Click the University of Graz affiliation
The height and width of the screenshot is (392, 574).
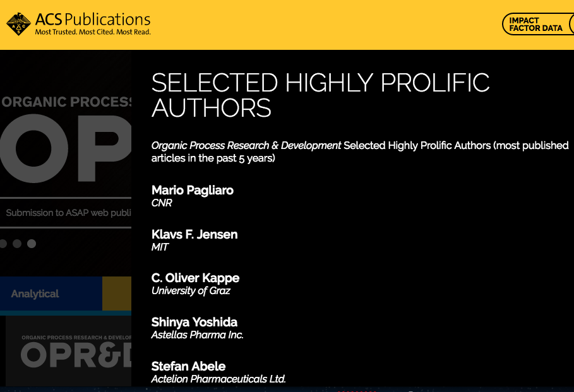coord(191,291)
